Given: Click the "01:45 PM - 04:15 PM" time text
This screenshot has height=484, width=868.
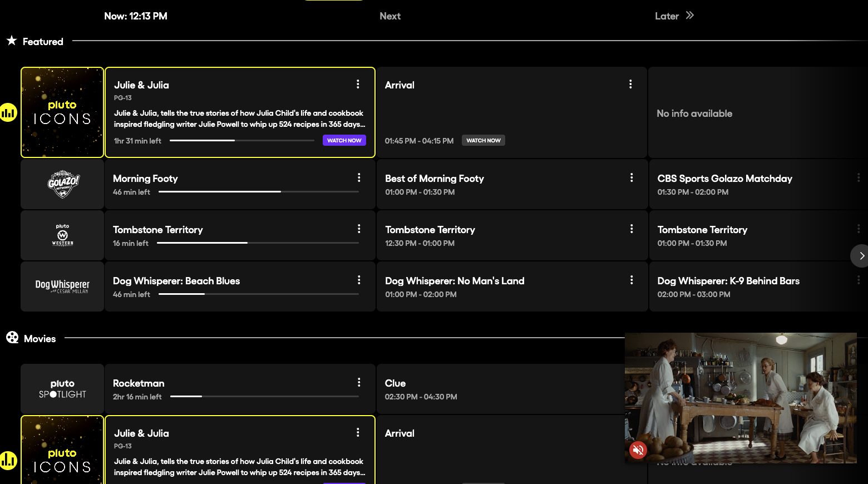Looking at the screenshot, I should (419, 141).
